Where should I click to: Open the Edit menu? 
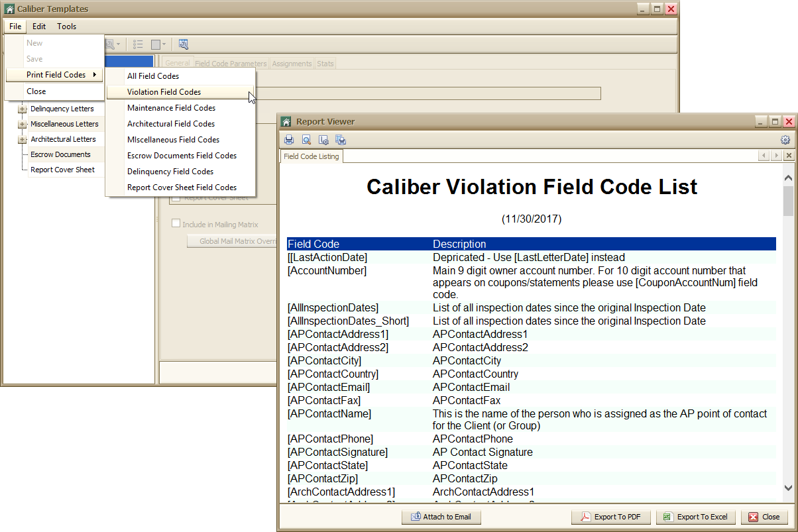point(39,27)
